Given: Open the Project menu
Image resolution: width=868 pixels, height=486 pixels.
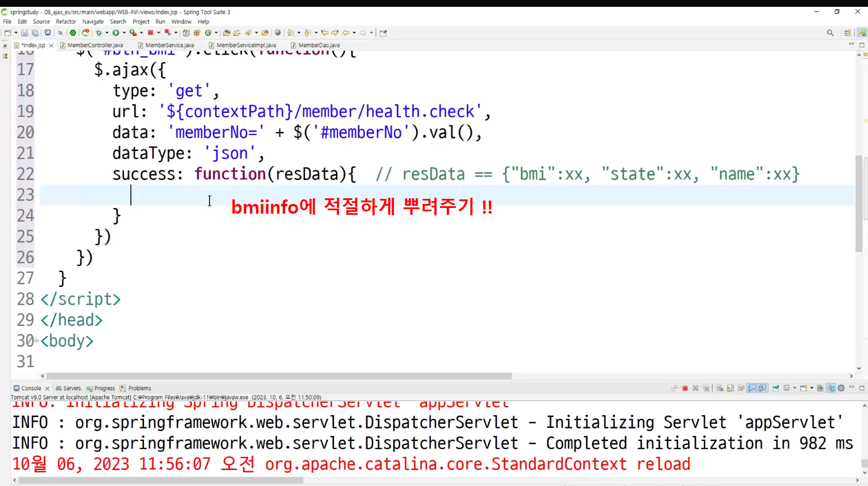Looking at the screenshot, I should coord(141,22).
